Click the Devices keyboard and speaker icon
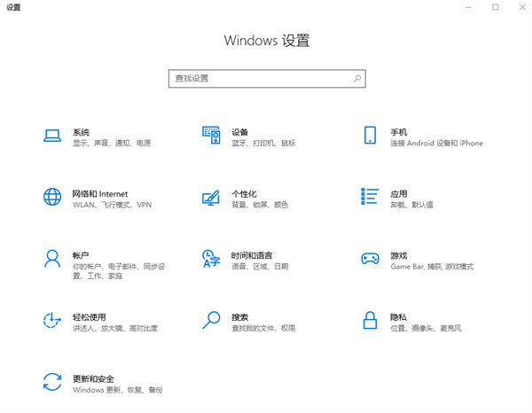 [x=211, y=135]
